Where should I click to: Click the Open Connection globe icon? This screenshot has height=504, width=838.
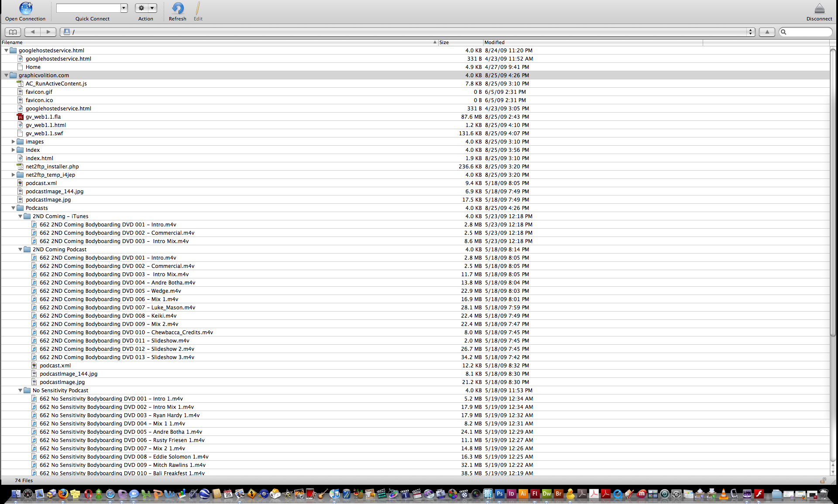pos(25,8)
